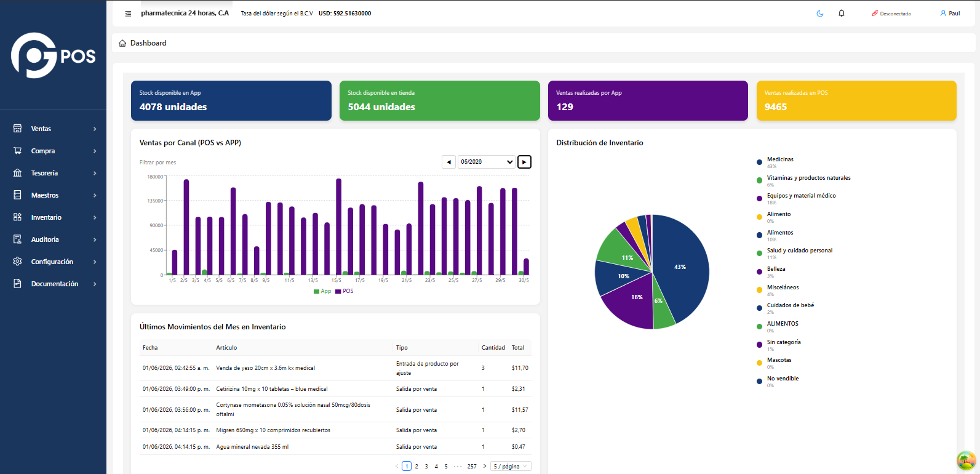Image resolution: width=980 pixels, height=474 pixels.
Task: Expand the Ventas menu chevron
Action: pos(95,129)
